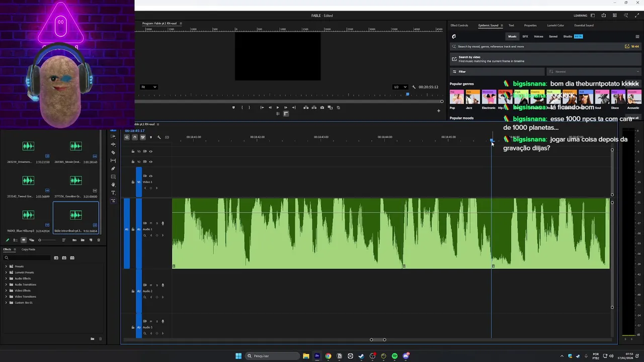Expand the Video Effects folder
The width and height of the screenshot is (644, 362).
pos(6,291)
